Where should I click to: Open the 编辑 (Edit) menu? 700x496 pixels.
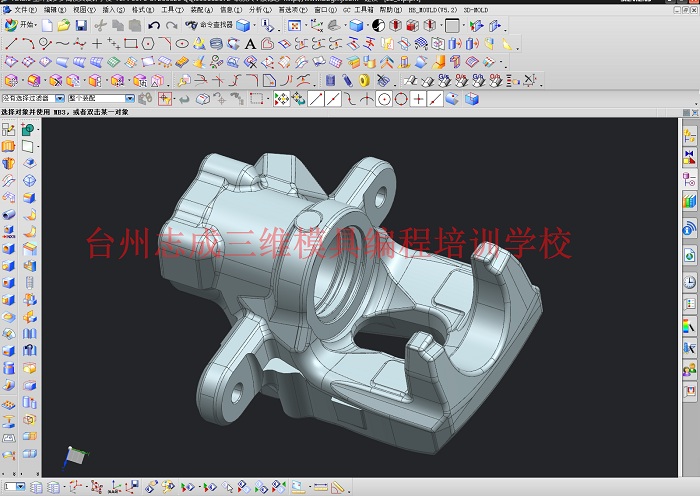54,9
